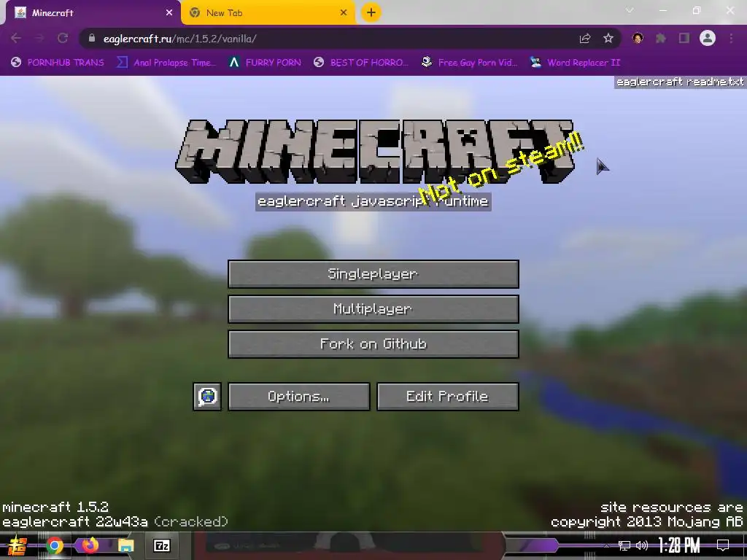Open the tab search dropdown

(x=630, y=10)
